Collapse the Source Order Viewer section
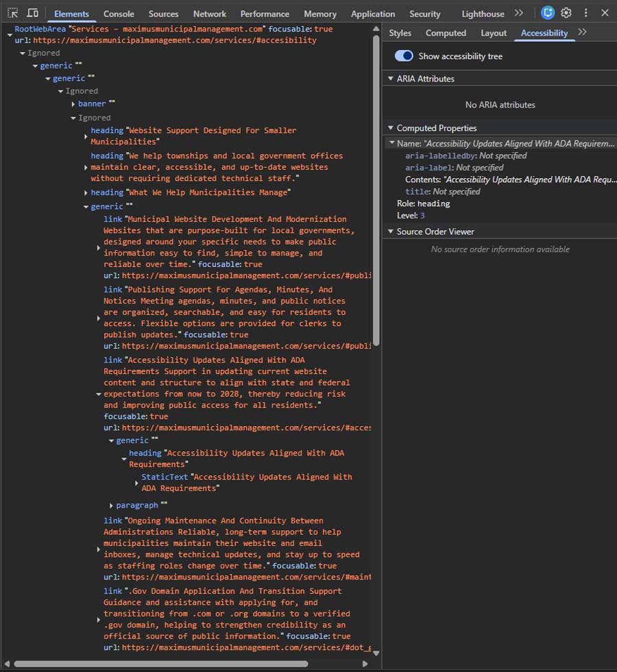The height and width of the screenshot is (672, 617). tap(391, 232)
